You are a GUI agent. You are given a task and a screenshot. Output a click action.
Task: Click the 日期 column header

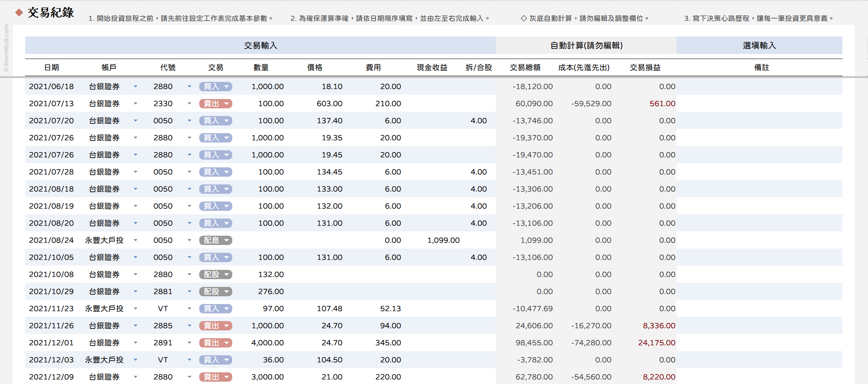[52, 67]
